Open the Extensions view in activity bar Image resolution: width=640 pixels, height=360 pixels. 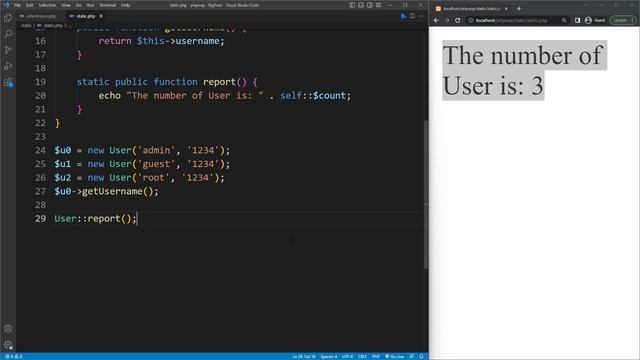click(x=8, y=82)
